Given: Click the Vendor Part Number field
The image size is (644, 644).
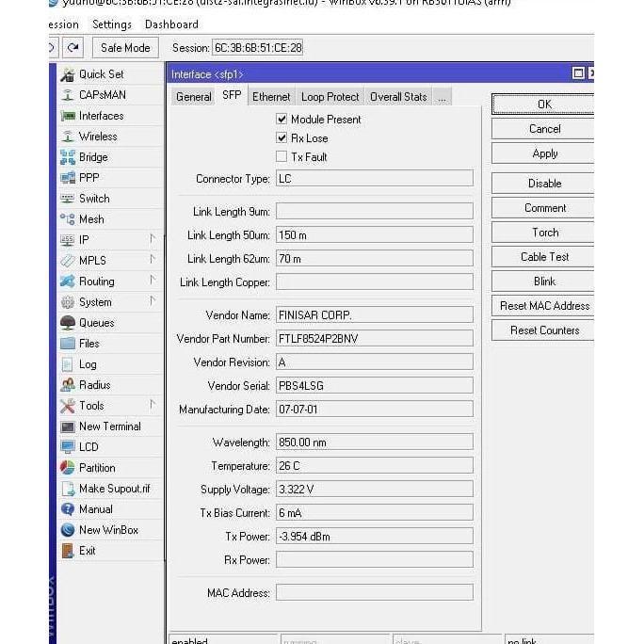Looking at the screenshot, I should (x=374, y=338).
